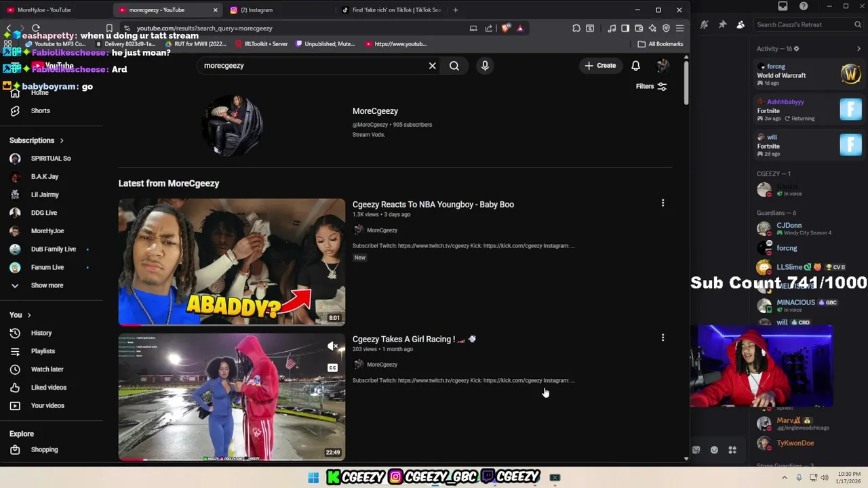Open TyKwonDoe's Discord member profile
The width and height of the screenshot is (868, 488).
pos(794,443)
